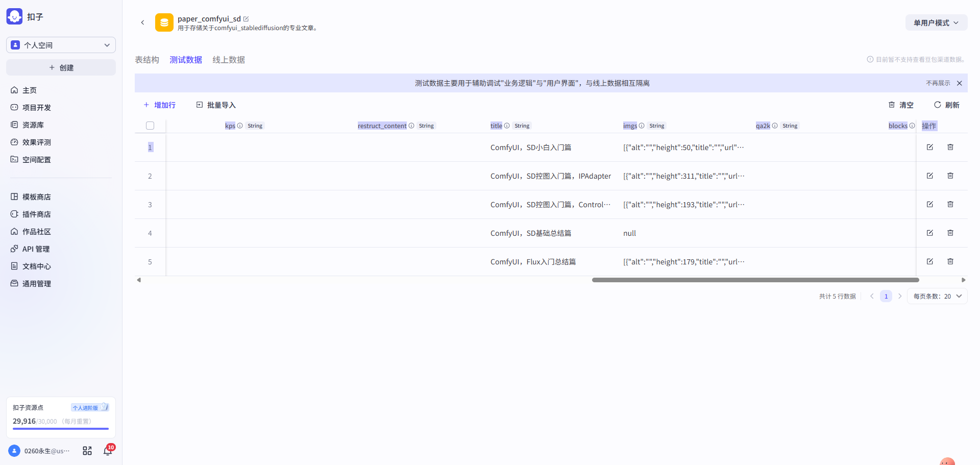Viewport: 980px width, 465px height.
Task: Open the notifications bell
Action: click(x=108, y=451)
